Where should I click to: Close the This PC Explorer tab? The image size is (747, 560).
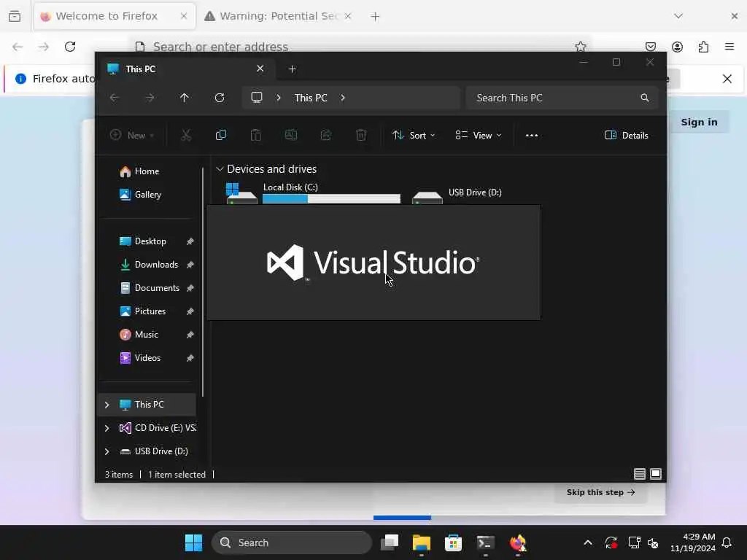click(x=260, y=69)
